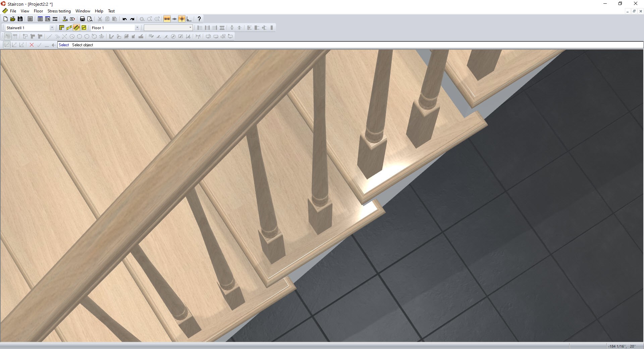Click the Cut icon on the toolbar
The width and height of the screenshot is (644, 349).
[x=100, y=19]
